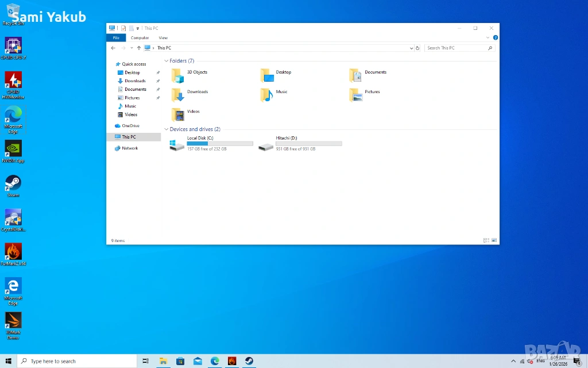Click the Refresh button in address bar
The image size is (588, 368).
[x=417, y=48]
